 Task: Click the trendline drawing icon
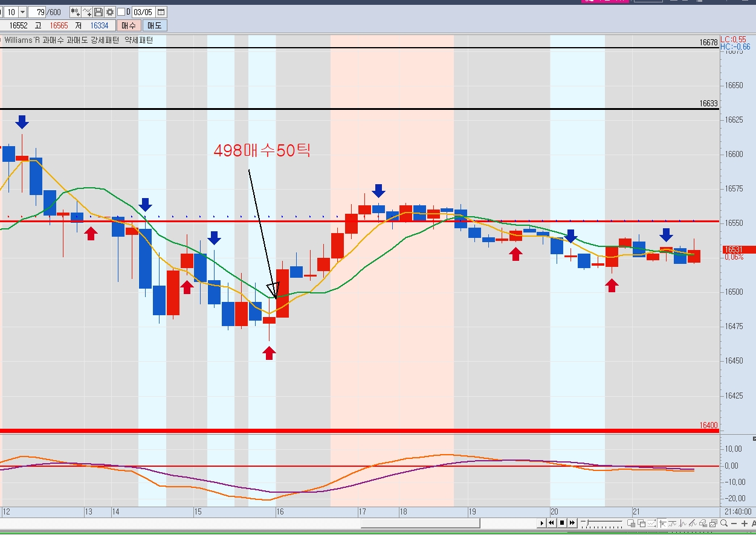click(x=693, y=523)
